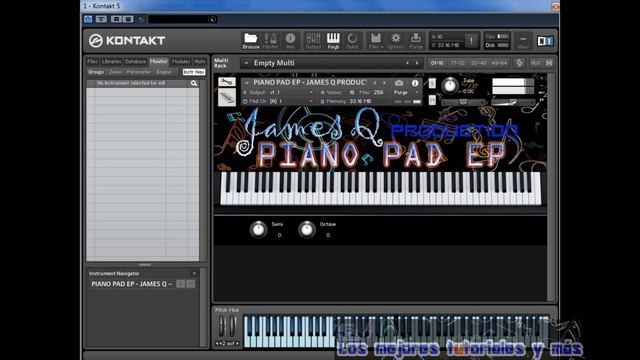Load the next instrument arrow

click(x=384, y=83)
